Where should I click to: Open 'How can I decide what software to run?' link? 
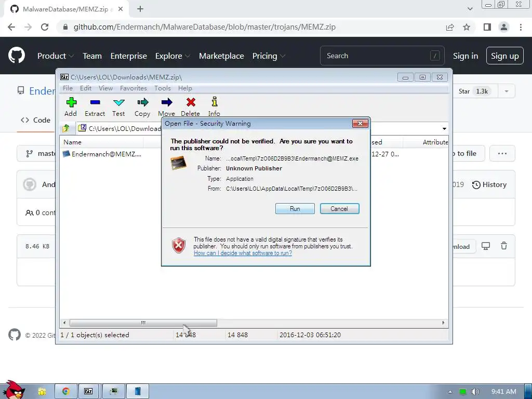pyautogui.click(x=243, y=253)
